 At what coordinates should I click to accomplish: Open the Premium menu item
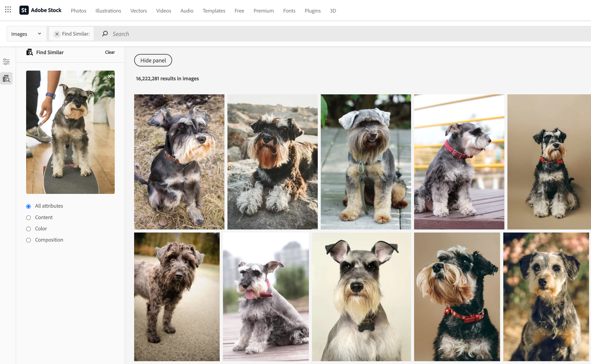tap(264, 11)
